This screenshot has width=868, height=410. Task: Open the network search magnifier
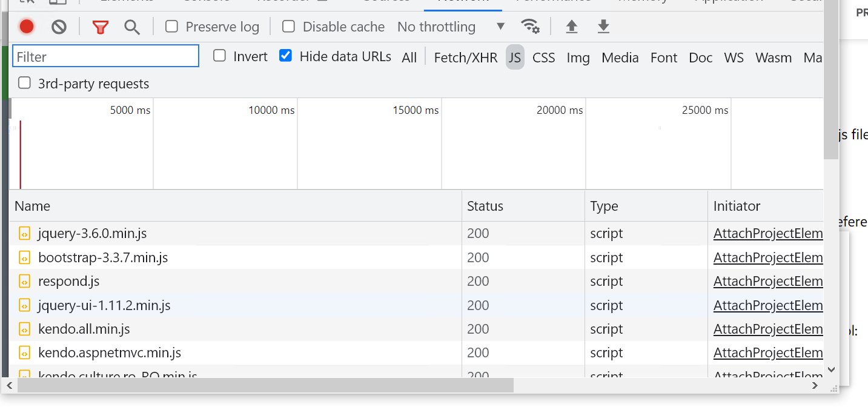pyautogui.click(x=131, y=27)
